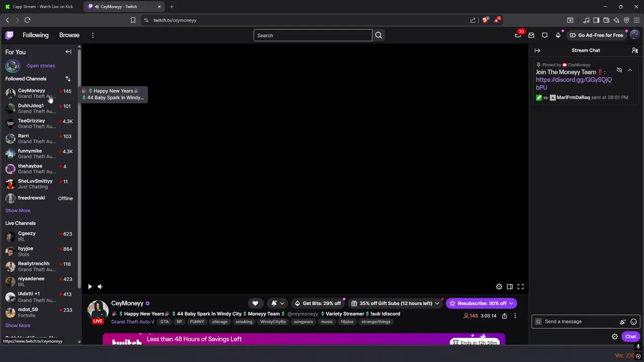Open Twitch notifications inbox with 30 badge
This screenshot has height=362, width=644.
[518, 35]
